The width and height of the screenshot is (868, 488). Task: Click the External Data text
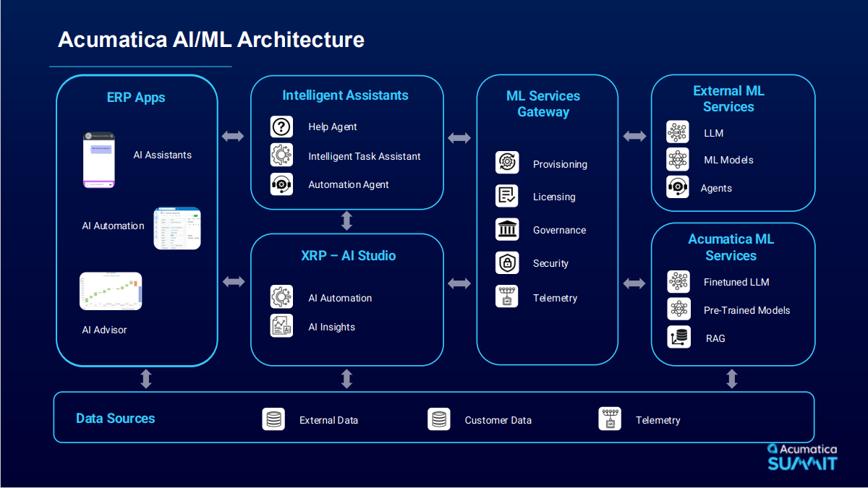pyautogui.click(x=328, y=420)
